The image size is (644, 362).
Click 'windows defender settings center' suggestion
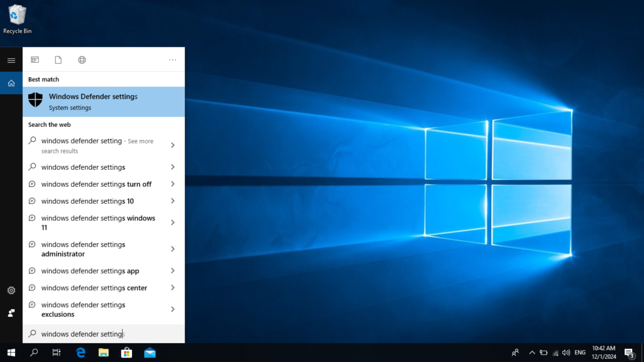[94, 288]
